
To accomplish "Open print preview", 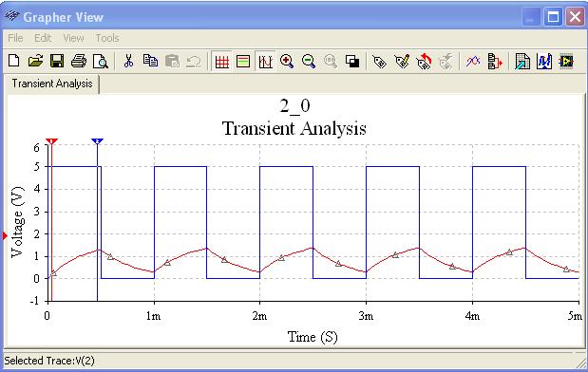I will pyautogui.click(x=101, y=61).
